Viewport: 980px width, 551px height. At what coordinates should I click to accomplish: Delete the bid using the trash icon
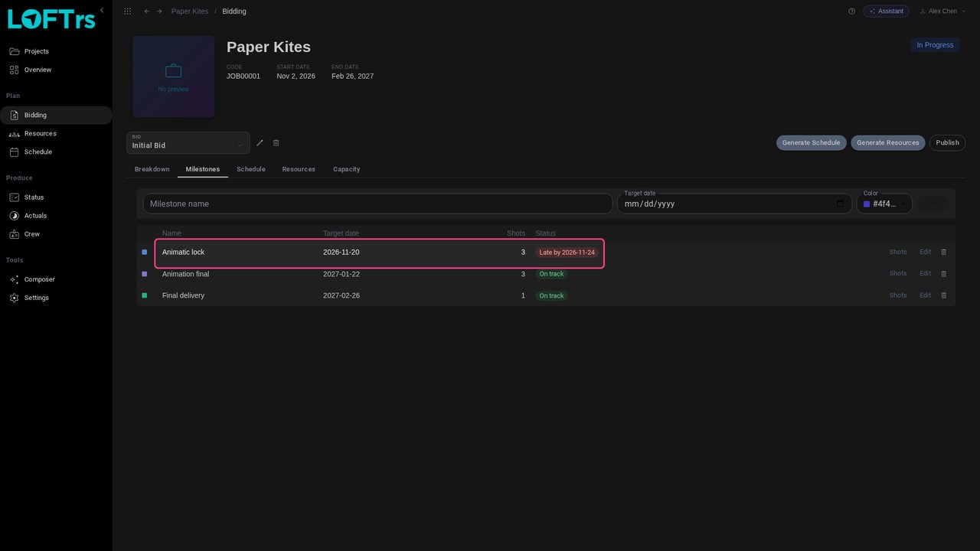click(276, 143)
